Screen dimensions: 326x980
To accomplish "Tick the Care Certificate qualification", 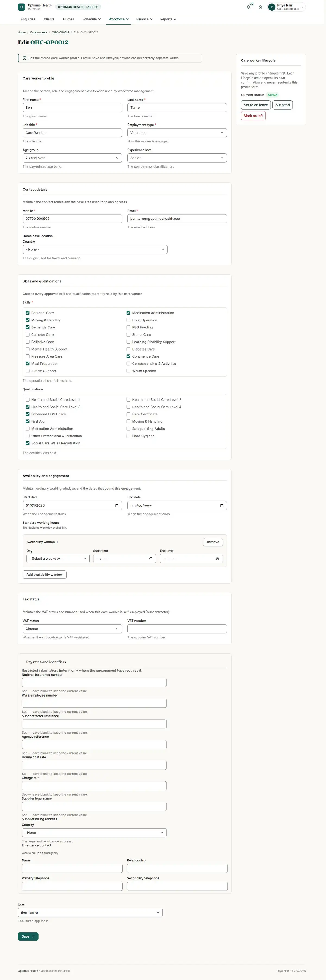I will pos(128,414).
